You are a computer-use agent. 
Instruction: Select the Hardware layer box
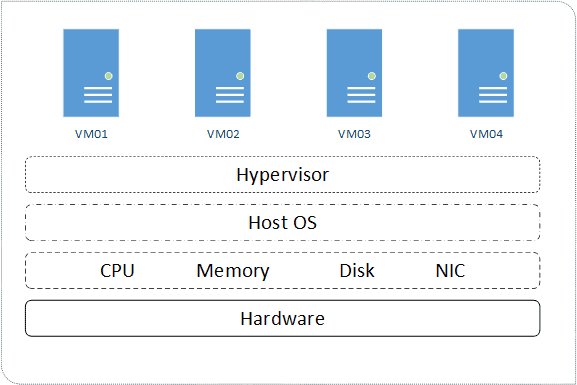pos(283,318)
